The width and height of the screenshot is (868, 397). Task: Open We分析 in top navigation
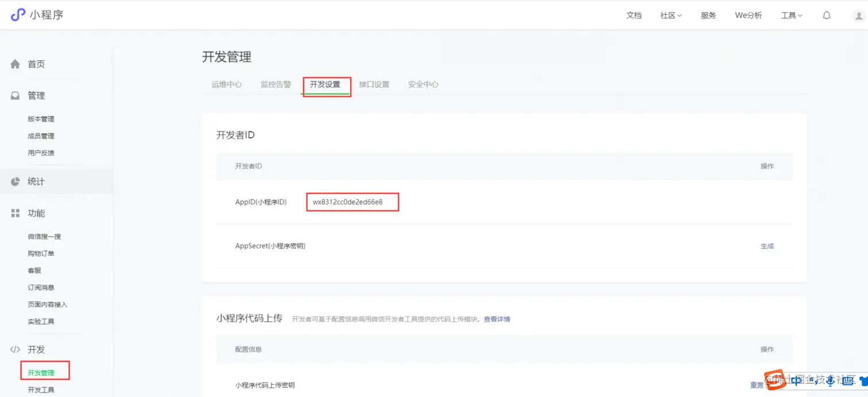tap(749, 15)
